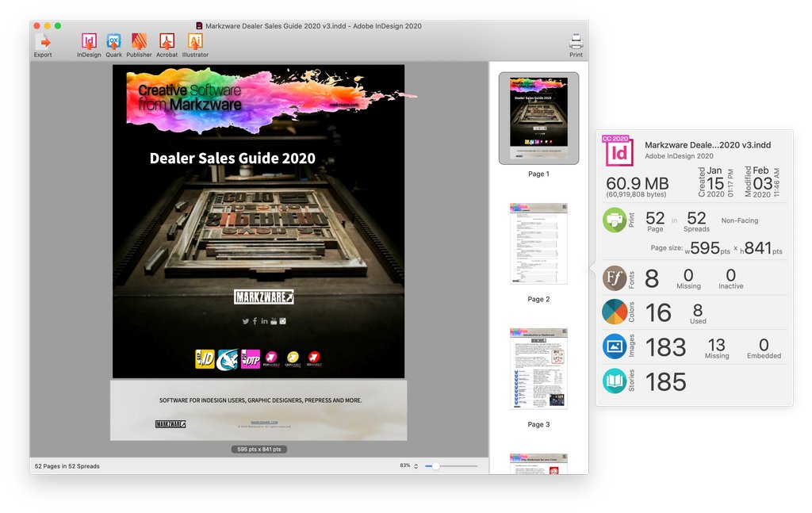Open the zoom percentage stepper

click(x=416, y=466)
